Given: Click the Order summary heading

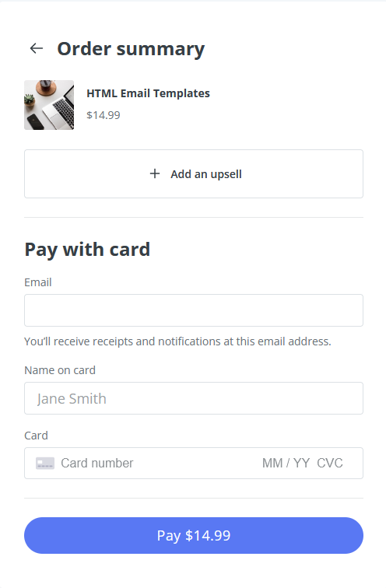Looking at the screenshot, I should [x=131, y=49].
